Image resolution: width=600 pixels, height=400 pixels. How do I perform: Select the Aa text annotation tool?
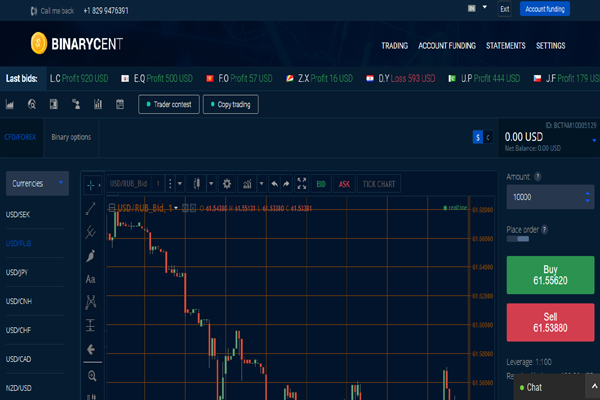coord(91,279)
